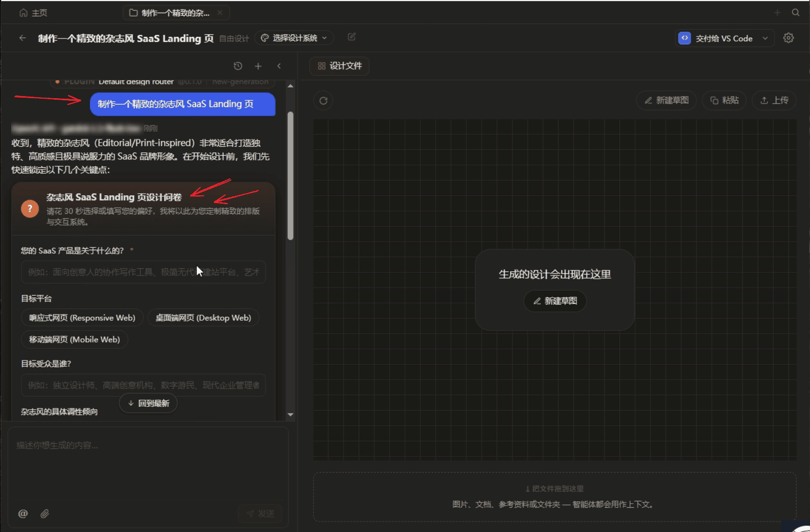Expand the 交付给 VS Code dropdown arrow
Viewport: 810px width, 532px height.
[x=765, y=39]
